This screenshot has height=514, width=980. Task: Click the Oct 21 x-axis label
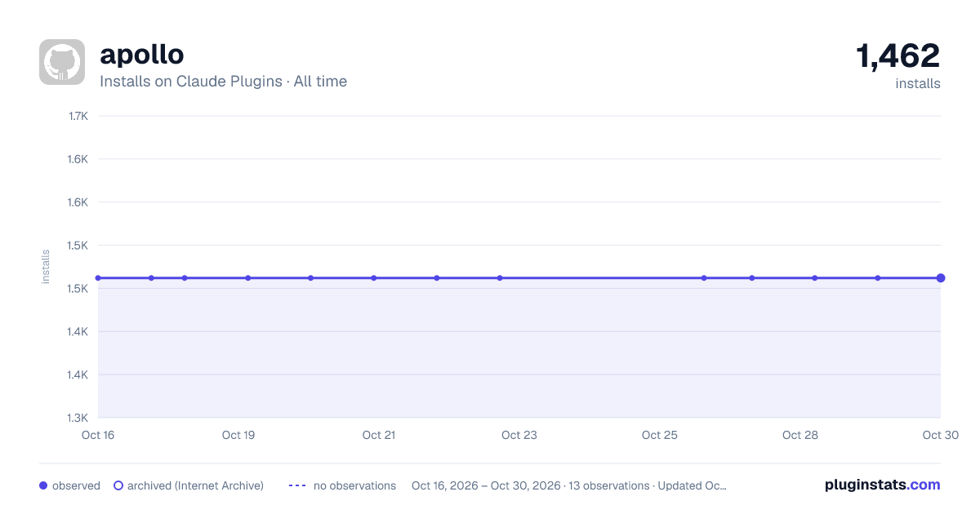point(379,435)
